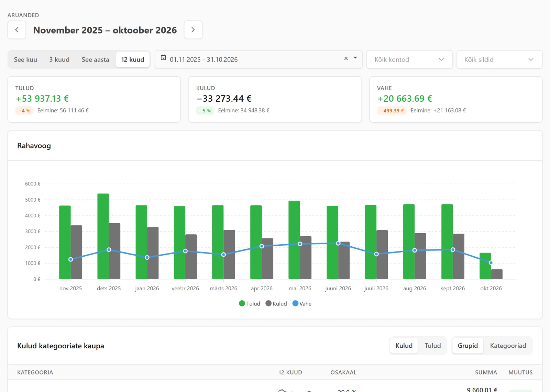The image size is (550, 392).
Task: Switch category table to Kulud
Action: click(x=404, y=346)
